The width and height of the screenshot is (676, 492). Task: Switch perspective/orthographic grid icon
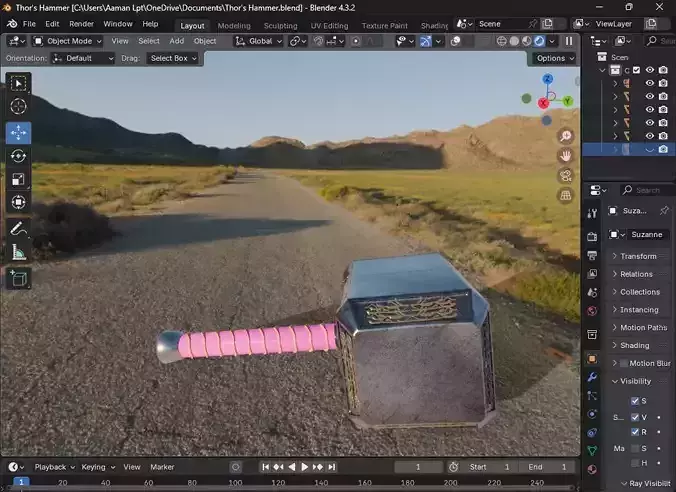pos(566,195)
